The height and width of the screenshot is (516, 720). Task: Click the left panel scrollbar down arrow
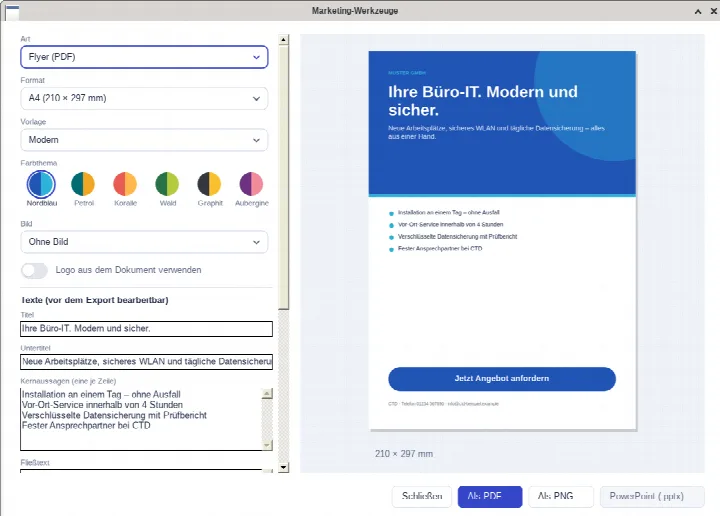284,467
